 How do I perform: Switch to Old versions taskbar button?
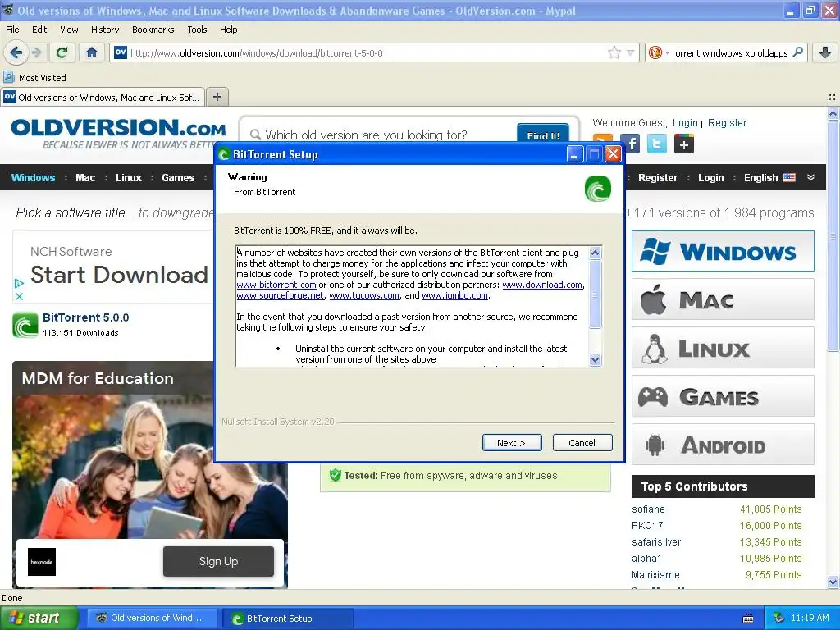(153, 619)
